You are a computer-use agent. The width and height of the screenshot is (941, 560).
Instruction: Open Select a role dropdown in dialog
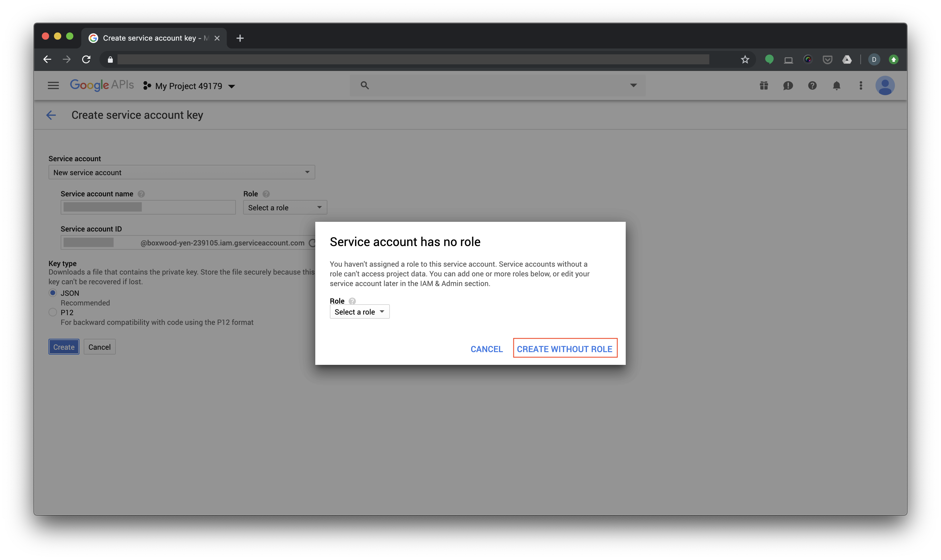pos(359,312)
